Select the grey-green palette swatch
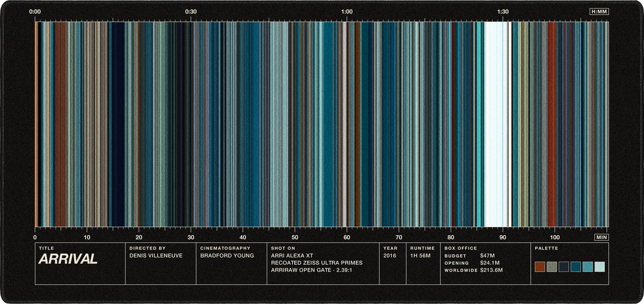The width and height of the screenshot is (644, 304). point(552,267)
